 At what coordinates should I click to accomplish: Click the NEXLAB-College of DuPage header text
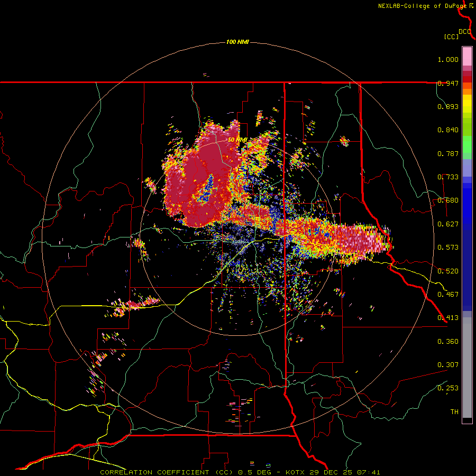423,6
